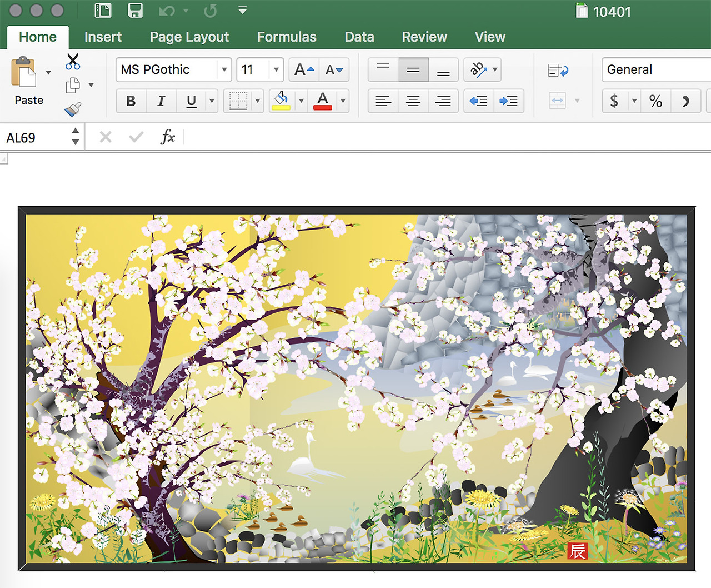Switch to the Review ribbon tab
The height and width of the screenshot is (588, 711).
point(424,37)
